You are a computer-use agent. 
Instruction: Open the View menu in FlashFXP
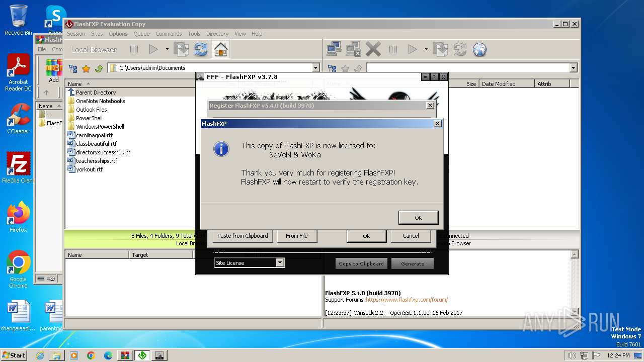[x=240, y=34]
